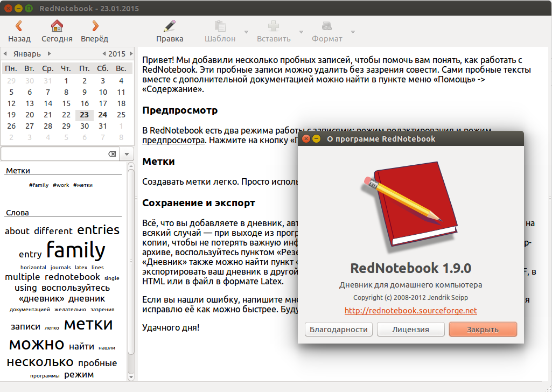Click the word 'different' in the cloud
This screenshot has width=552, height=392.
tap(53, 231)
